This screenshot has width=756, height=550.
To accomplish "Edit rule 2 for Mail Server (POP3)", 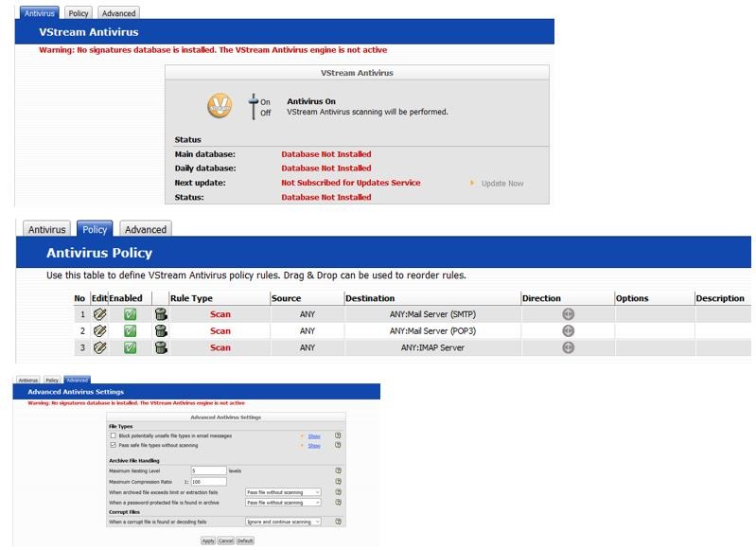I will 99,331.
